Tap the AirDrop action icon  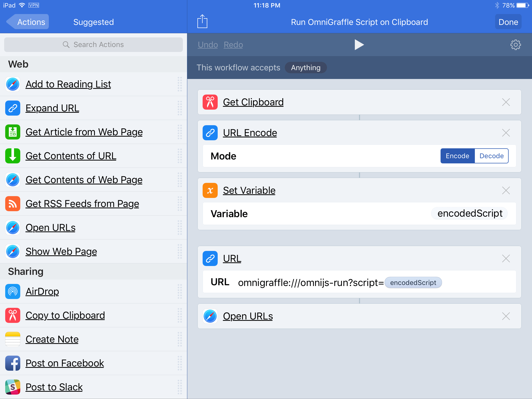point(13,291)
